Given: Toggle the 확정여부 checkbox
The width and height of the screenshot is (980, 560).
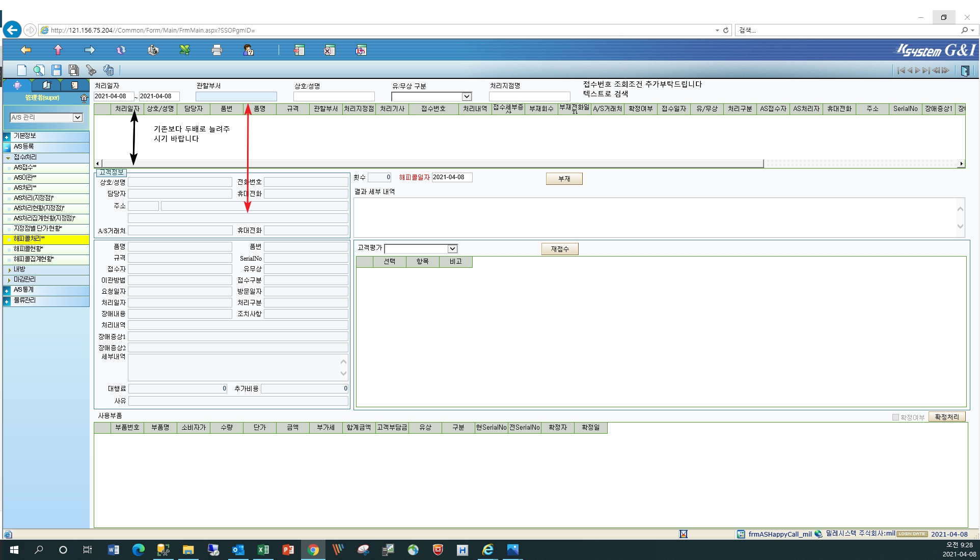Looking at the screenshot, I should click(x=895, y=417).
